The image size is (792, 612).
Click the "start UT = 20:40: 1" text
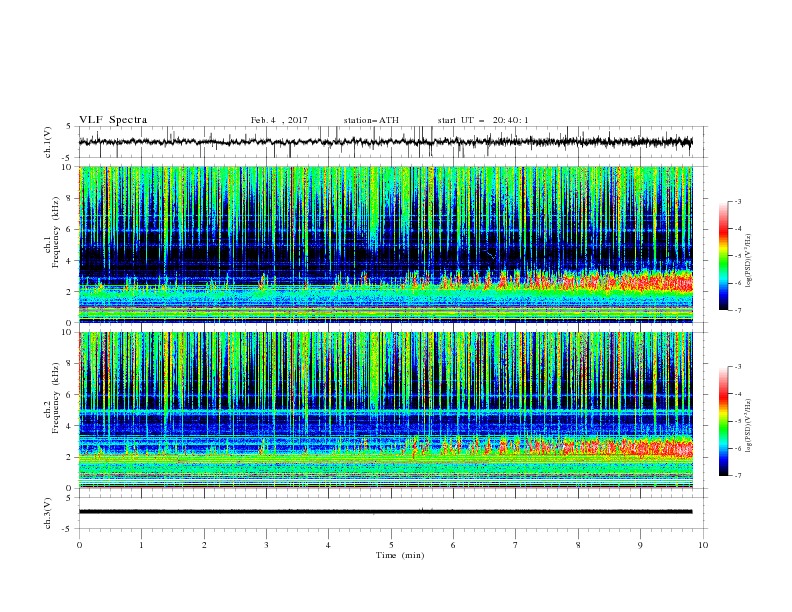[483, 120]
